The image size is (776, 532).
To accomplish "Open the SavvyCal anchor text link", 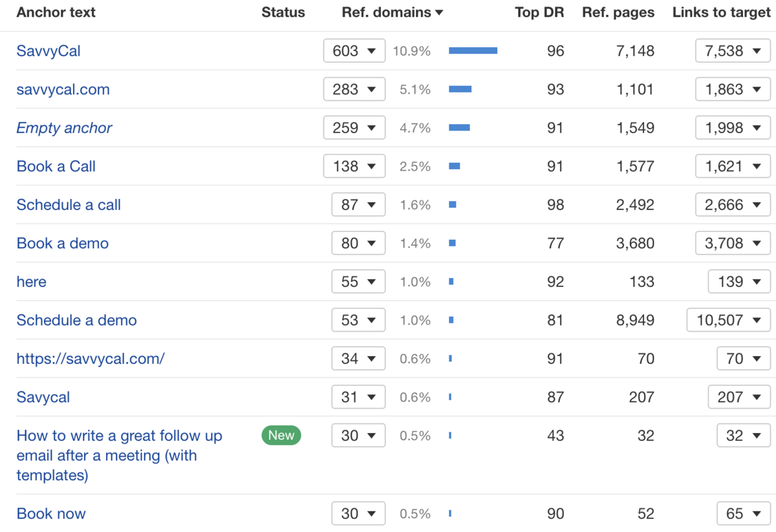I will (x=48, y=51).
